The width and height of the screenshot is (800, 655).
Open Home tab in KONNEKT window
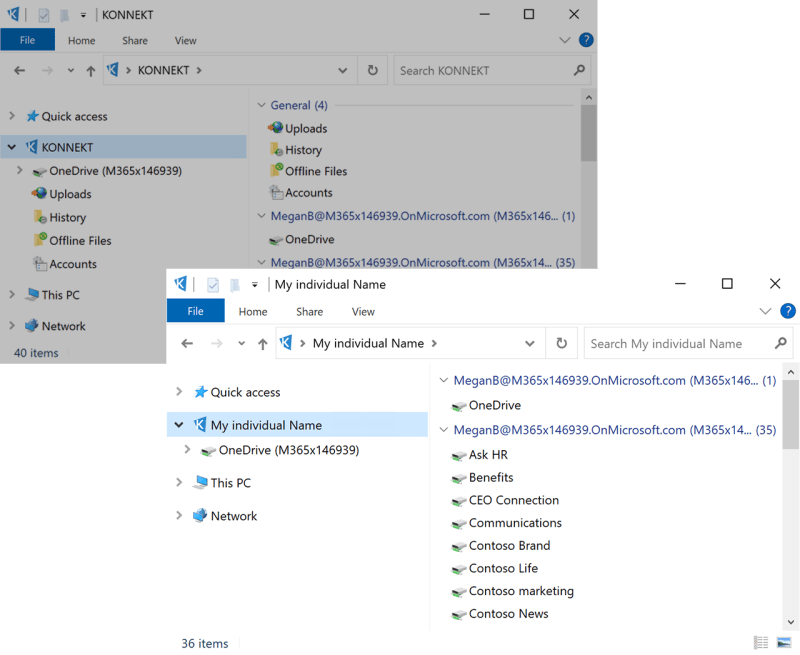click(x=82, y=40)
